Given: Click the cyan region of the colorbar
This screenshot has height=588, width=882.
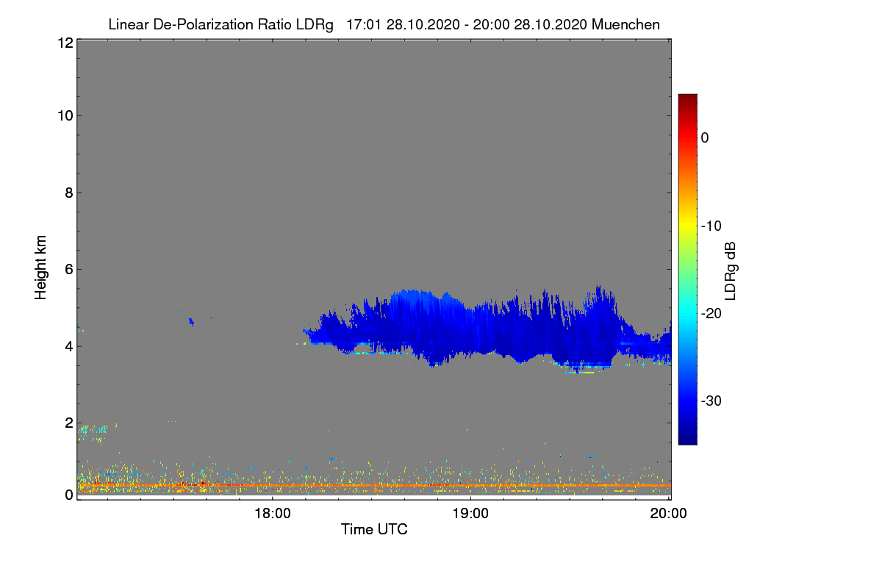Looking at the screenshot, I should click(687, 313).
